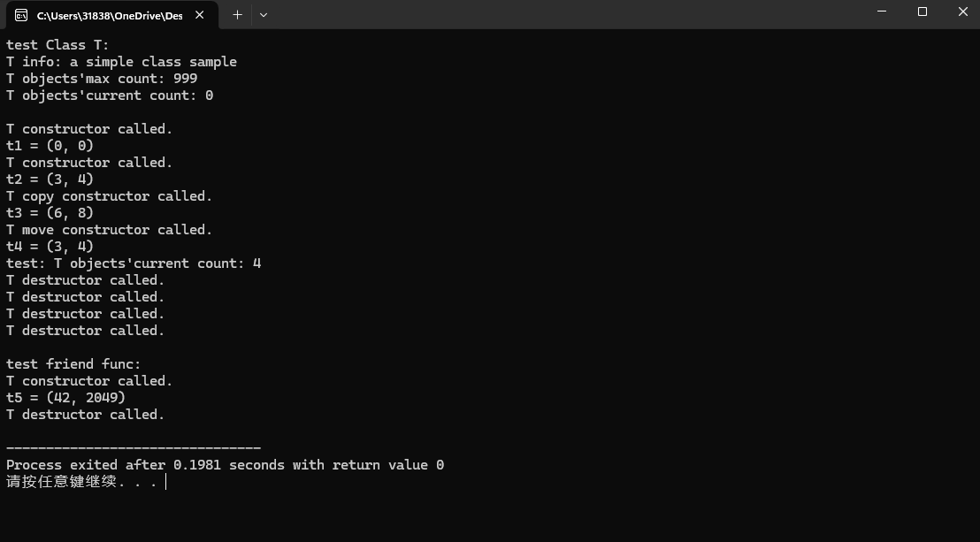Viewport: 980px width, 542px height.
Task: Expand the new tab profile dropdown chevron
Action: click(263, 15)
